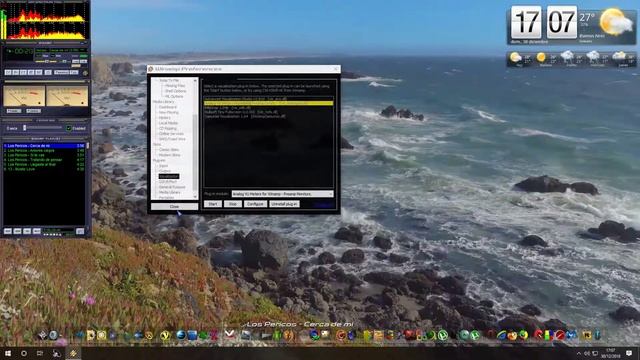This screenshot has width=640, height=360.
Task: Select playlist track 6 in Winamp playlist
Action: click(44, 169)
